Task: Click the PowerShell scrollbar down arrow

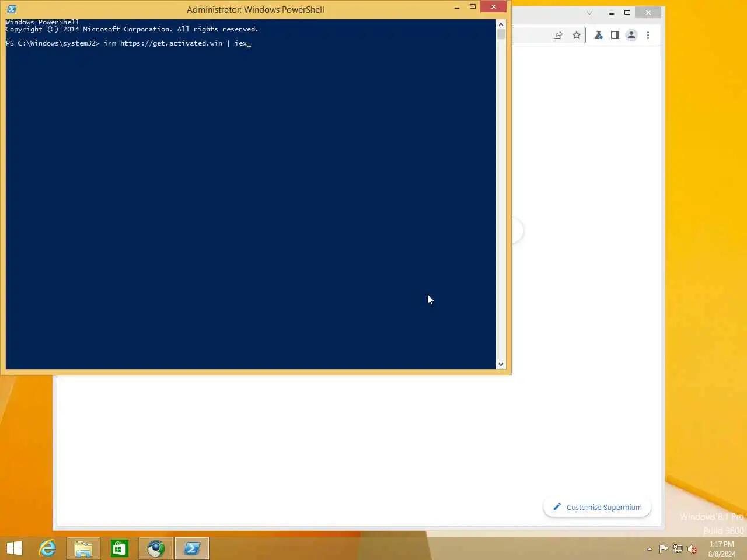Action: click(501, 364)
